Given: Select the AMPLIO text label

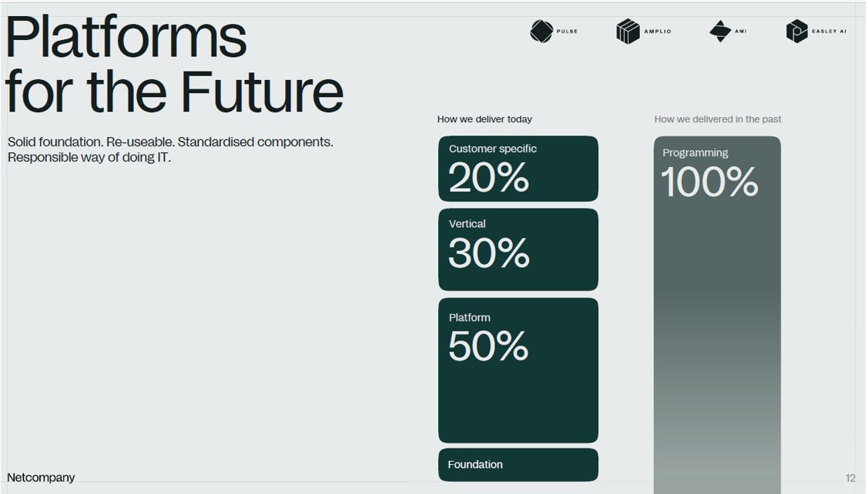Looking at the screenshot, I should tap(658, 32).
